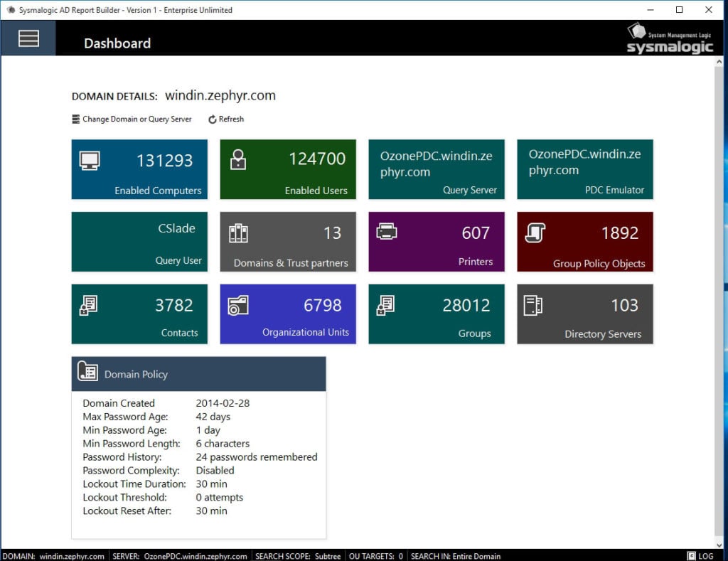The width and height of the screenshot is (728, 561).
Task: Open the hamburger navigation menu
Action: click(x=28, y=38)
